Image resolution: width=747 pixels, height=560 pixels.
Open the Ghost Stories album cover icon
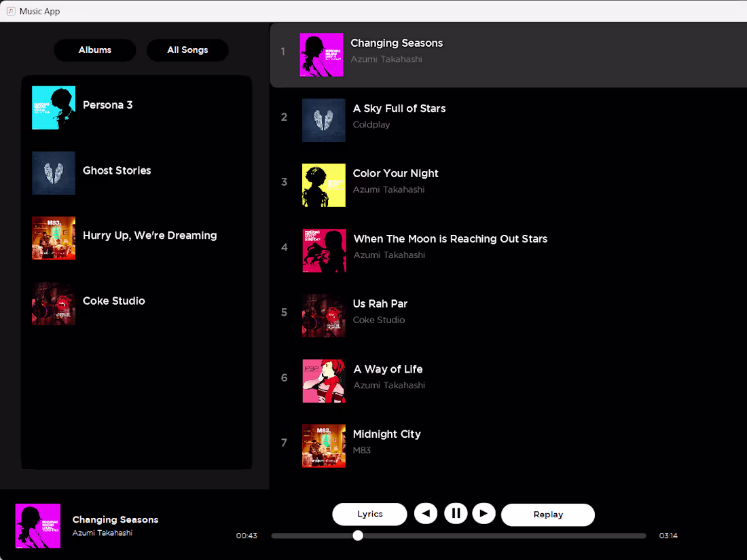pyautogui.click(x=54, y=173)
